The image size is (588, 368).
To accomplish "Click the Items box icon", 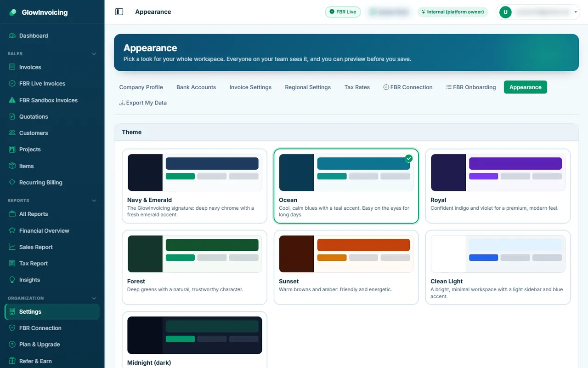I will click(12, 166).
